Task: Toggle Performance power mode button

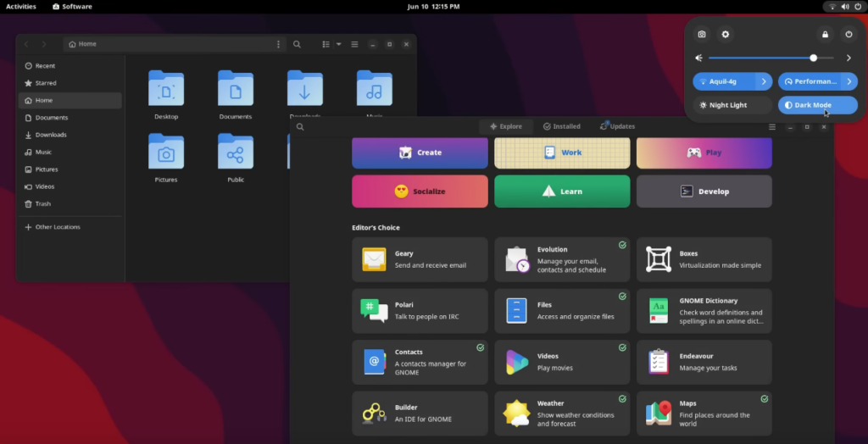Action: click(x=810, y=81)
